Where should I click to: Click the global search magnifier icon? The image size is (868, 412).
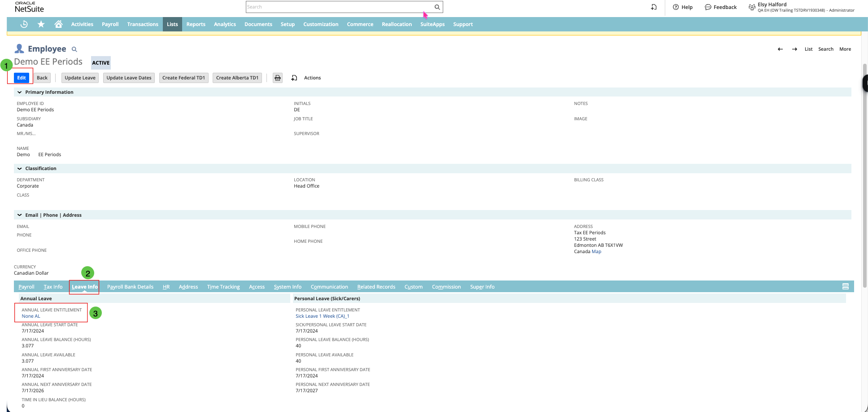point(437,7)
